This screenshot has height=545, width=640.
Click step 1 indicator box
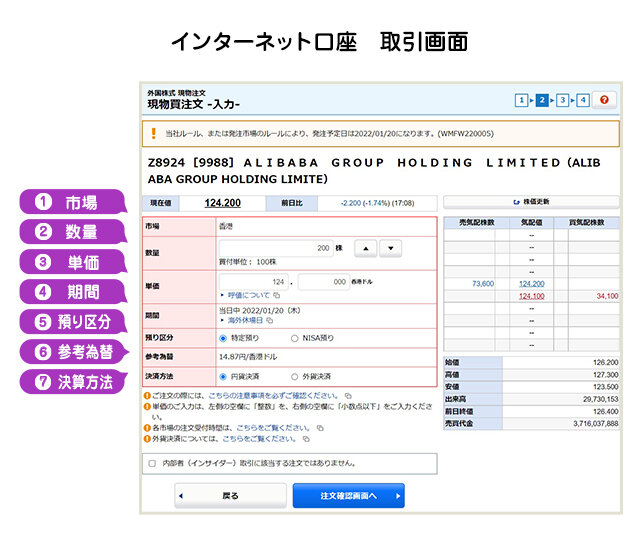[521, 100]
